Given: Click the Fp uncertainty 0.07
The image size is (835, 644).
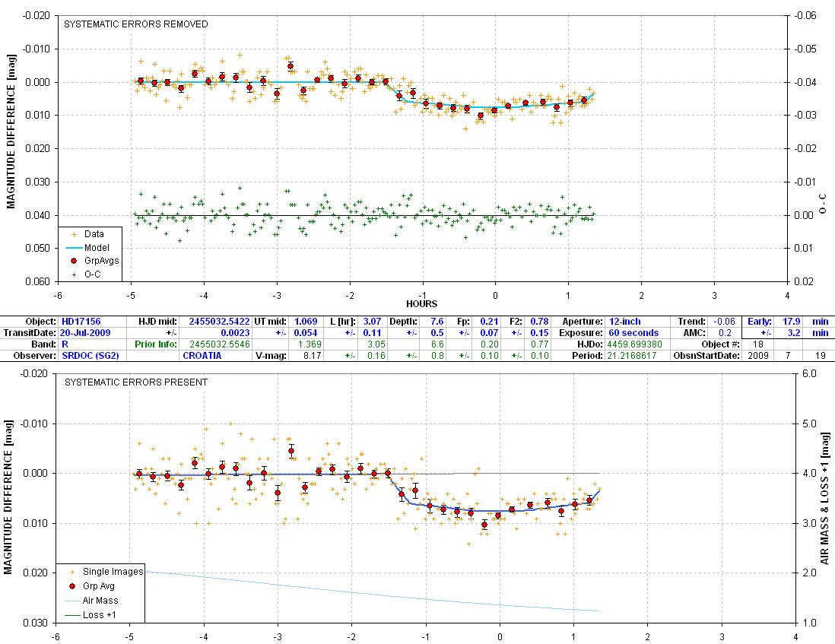Looking at the screenshot, I should pyautogui.click(x=490, y=333).
